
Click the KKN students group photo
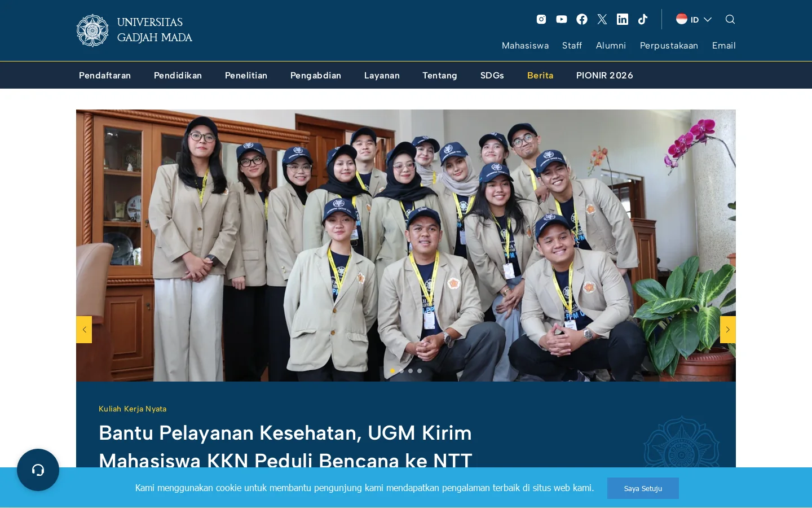[x=406, y=246]
